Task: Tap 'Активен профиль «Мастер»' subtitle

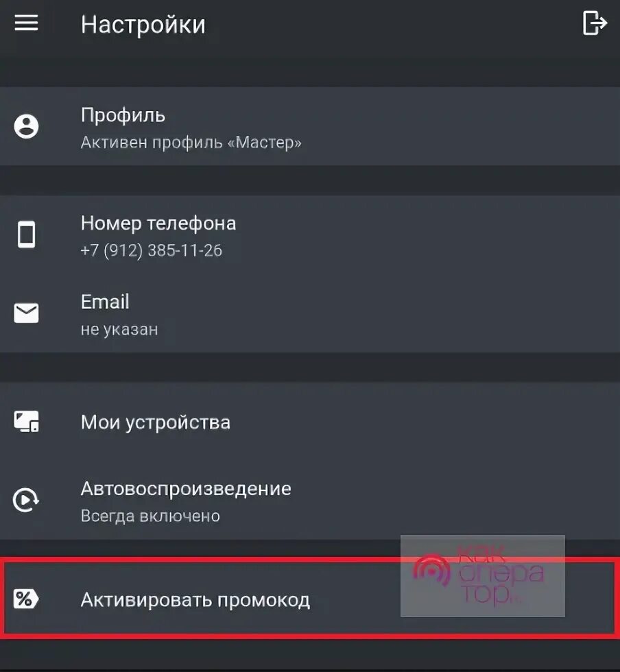Action: [191, 143]
